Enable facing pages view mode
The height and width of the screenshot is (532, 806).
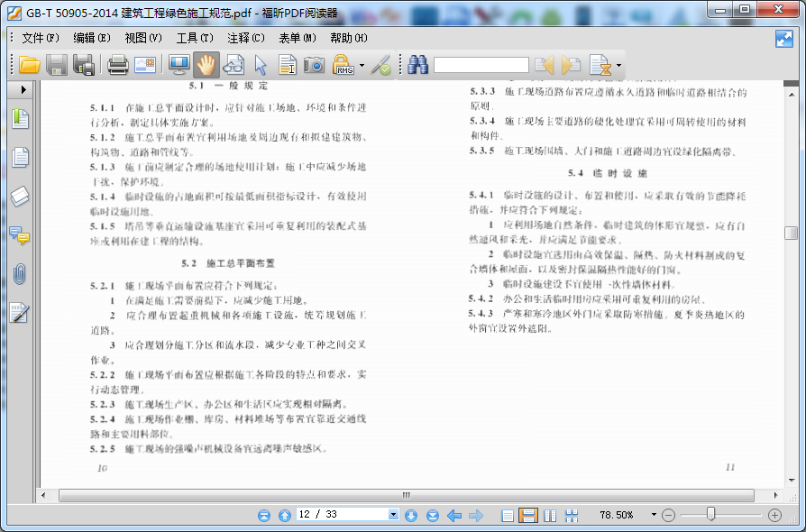[550, 515]
